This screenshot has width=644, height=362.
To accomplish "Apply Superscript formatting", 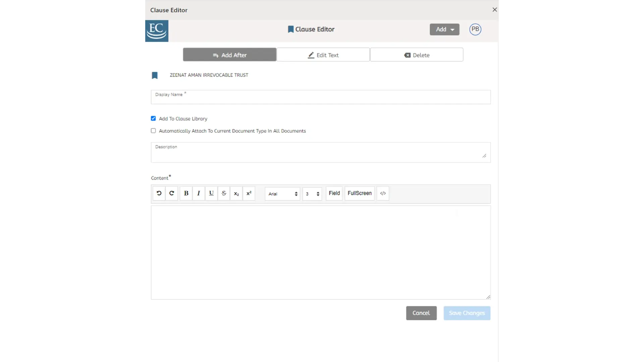I will point(249,193).
